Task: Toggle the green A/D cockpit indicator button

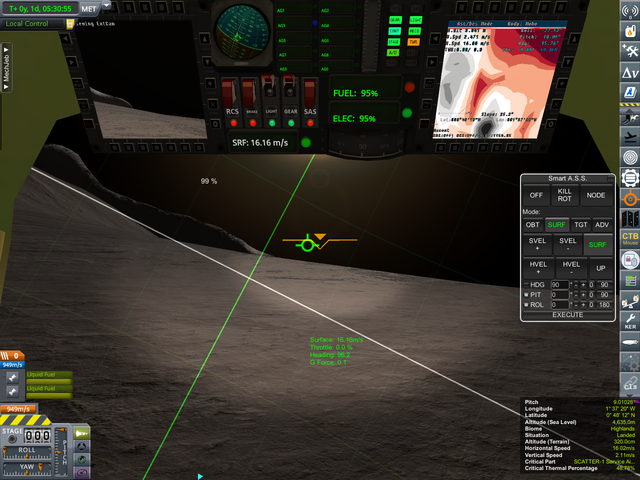Action: [x=393, y=53]
